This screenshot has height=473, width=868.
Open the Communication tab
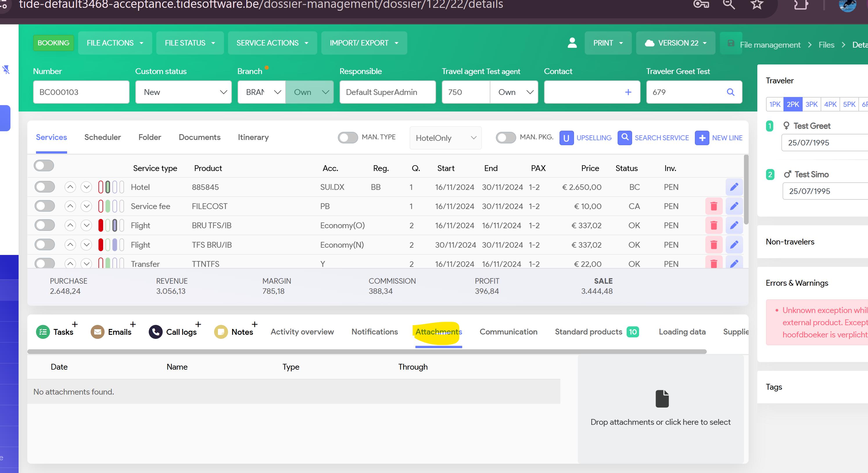[508, 332]
